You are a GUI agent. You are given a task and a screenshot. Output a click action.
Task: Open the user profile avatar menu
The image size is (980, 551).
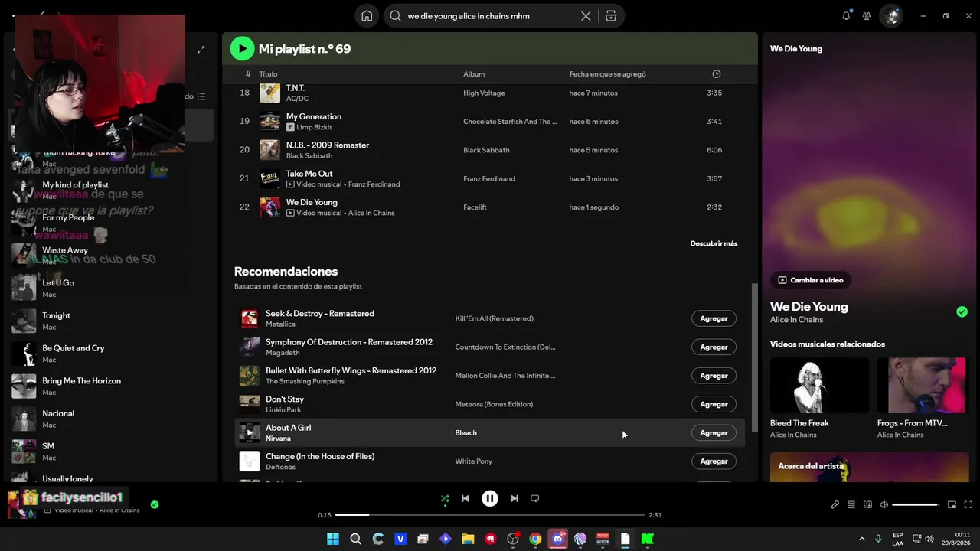(890, 15)
